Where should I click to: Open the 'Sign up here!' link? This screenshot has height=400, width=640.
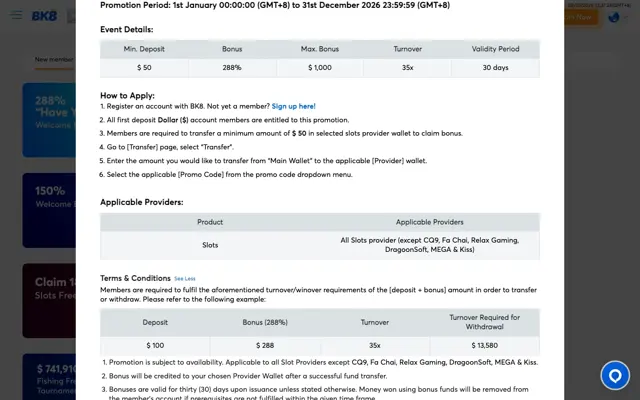click(293, 106)
